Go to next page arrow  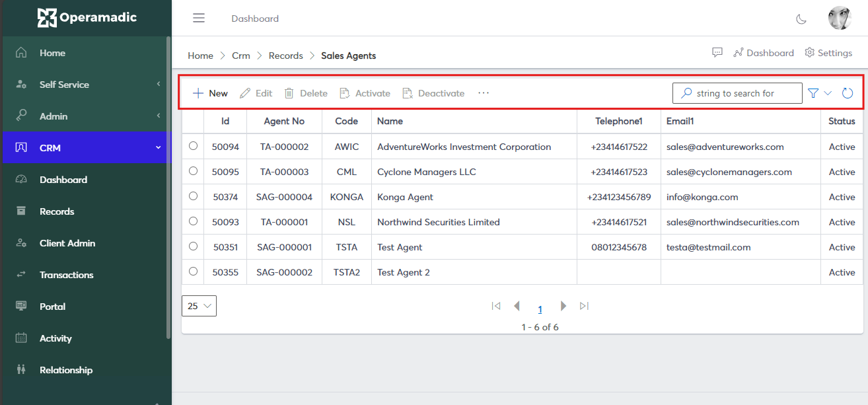click(x=563, y=306)
